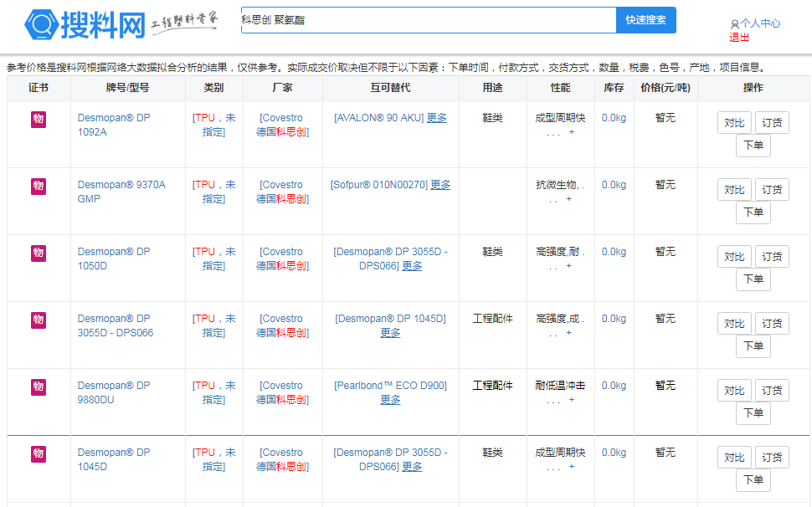Click 订货 button for Desmopan 9370A GMP
Screen dimensions: 812x507
pos(772,189)
